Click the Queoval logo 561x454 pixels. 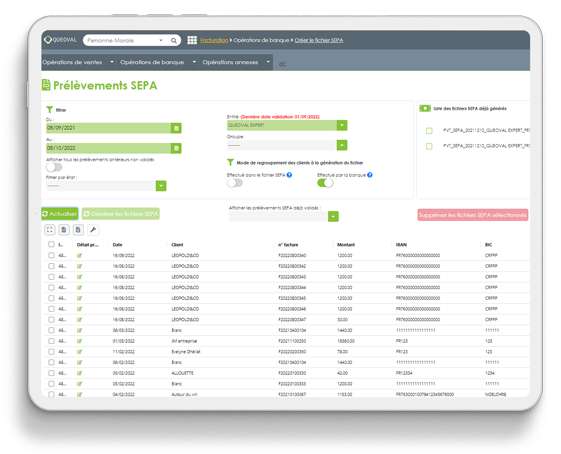[60, 40]
